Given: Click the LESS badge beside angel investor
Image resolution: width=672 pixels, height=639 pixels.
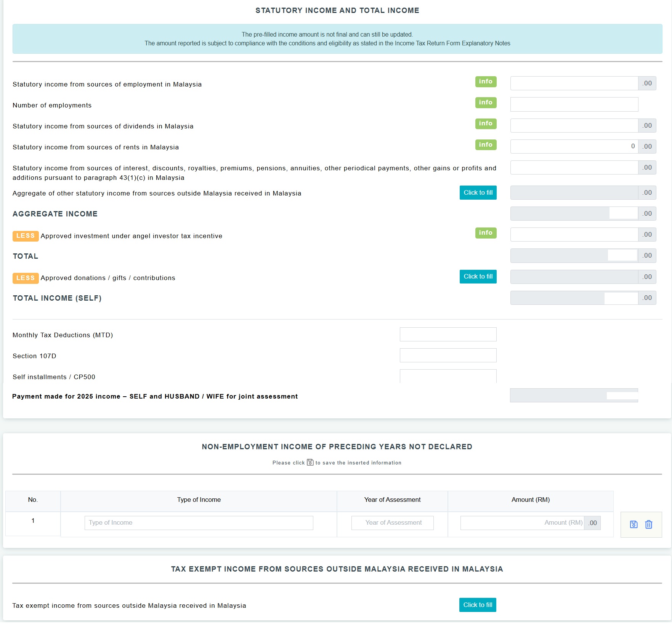Looking at the screenshot, I should 26,236.
